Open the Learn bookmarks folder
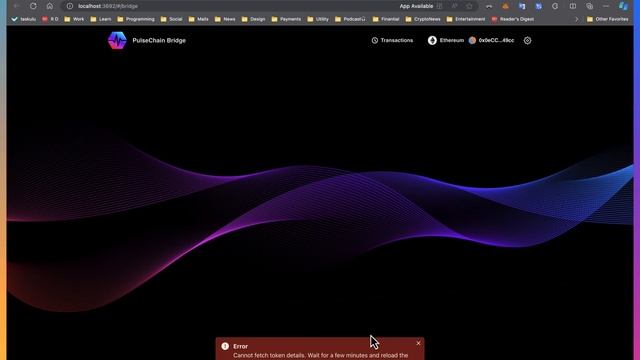Screen dimensions: 640x360 point(101,19)
